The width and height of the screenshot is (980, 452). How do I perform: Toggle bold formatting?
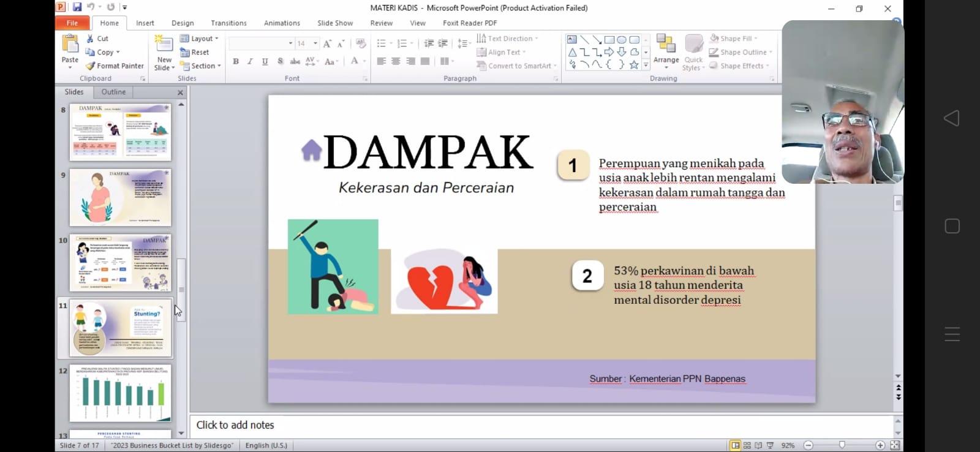[x=236, y=61]
